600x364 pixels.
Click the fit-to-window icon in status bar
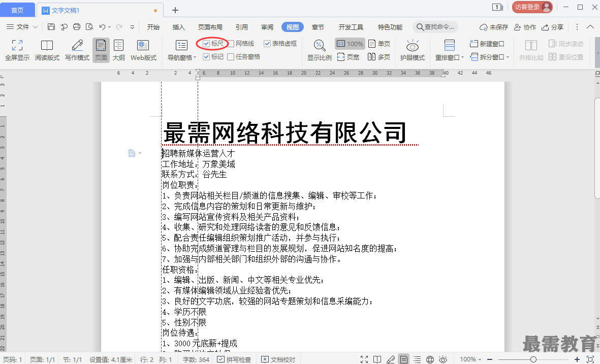[590, 359]
